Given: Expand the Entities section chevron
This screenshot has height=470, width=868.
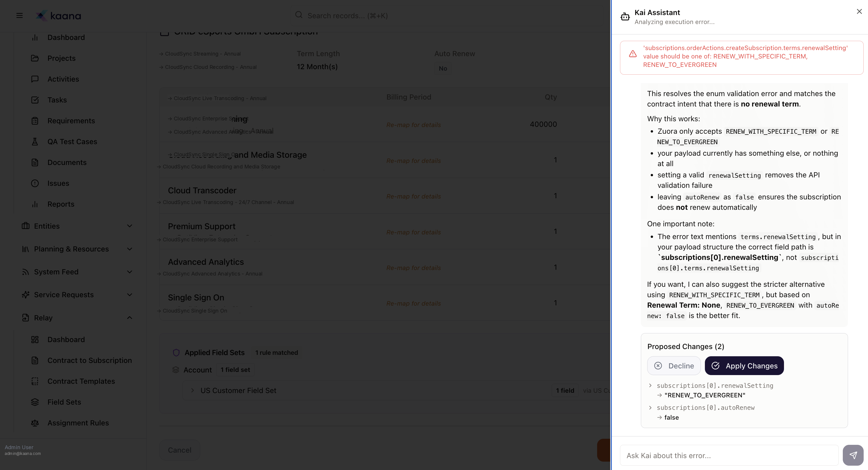Looking at the screenshot, I should click(130, 226).
